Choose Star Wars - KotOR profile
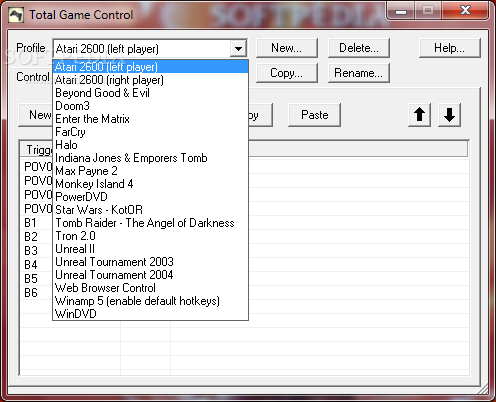The width and height of the screenshot is (496, 402). (x=150, y=210)
